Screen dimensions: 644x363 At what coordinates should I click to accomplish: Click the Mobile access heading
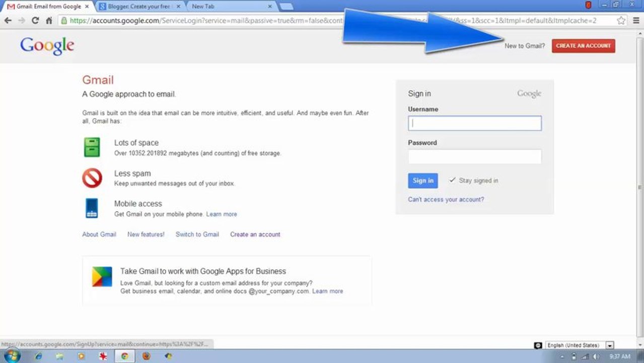(x=138, y=204)
